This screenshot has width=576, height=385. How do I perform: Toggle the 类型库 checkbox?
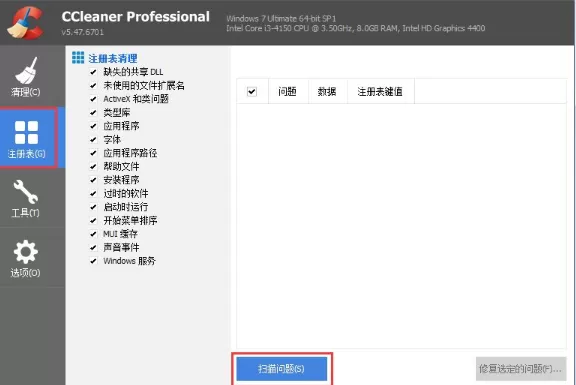(x=93, y=112)
